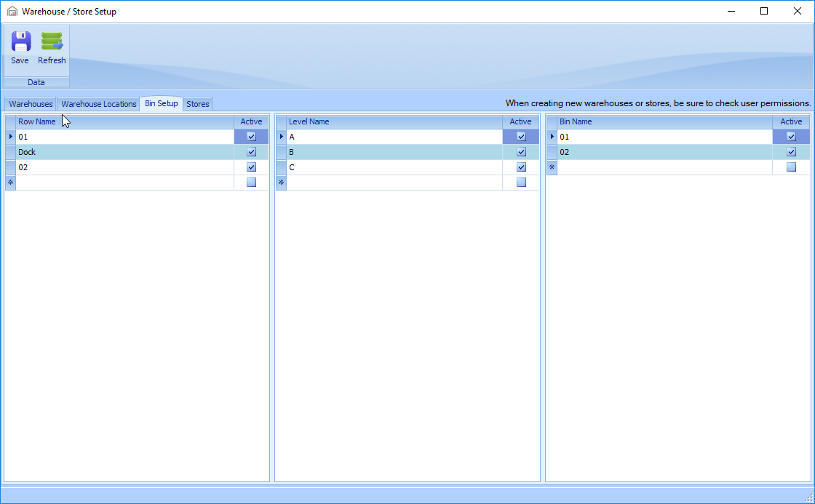The width and height of the screenshot is (815, 504).
Task: Click the Level Name column header
Action: point(393,121)
